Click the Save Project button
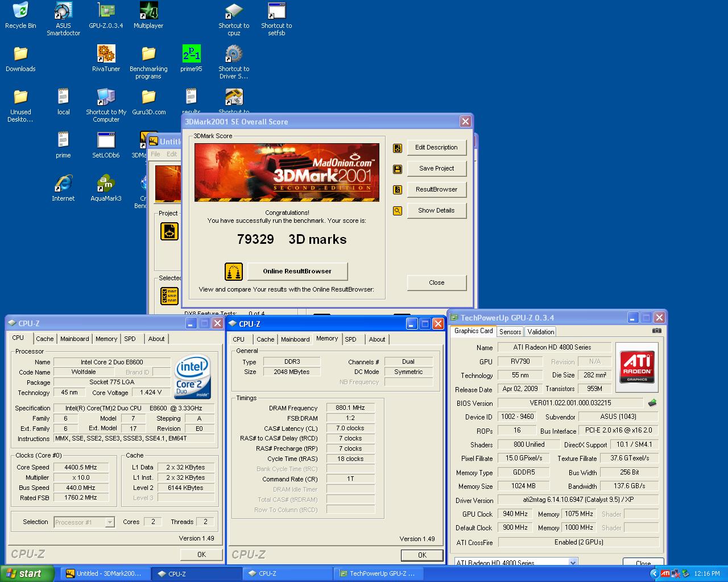The image size is (728, 582). (437, 169)
